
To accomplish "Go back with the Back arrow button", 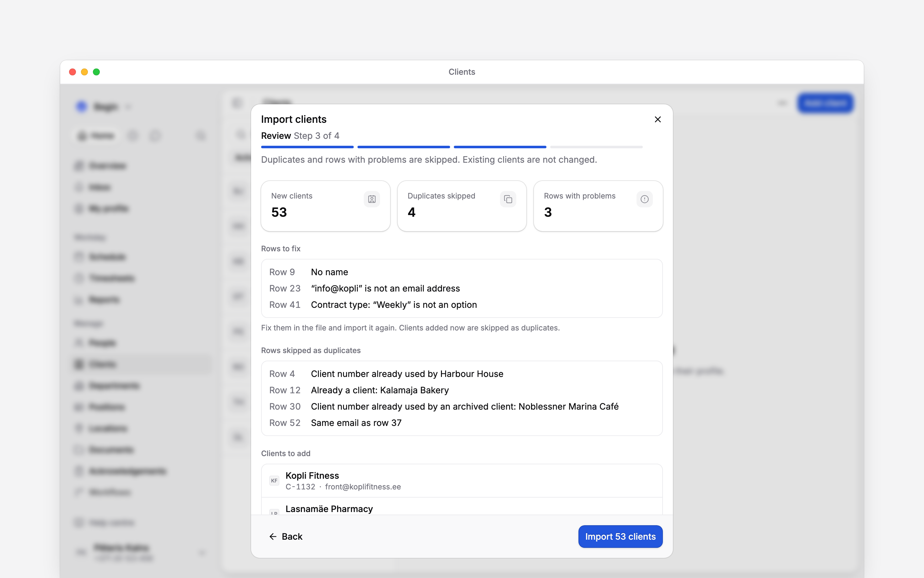I will point(286,536).
